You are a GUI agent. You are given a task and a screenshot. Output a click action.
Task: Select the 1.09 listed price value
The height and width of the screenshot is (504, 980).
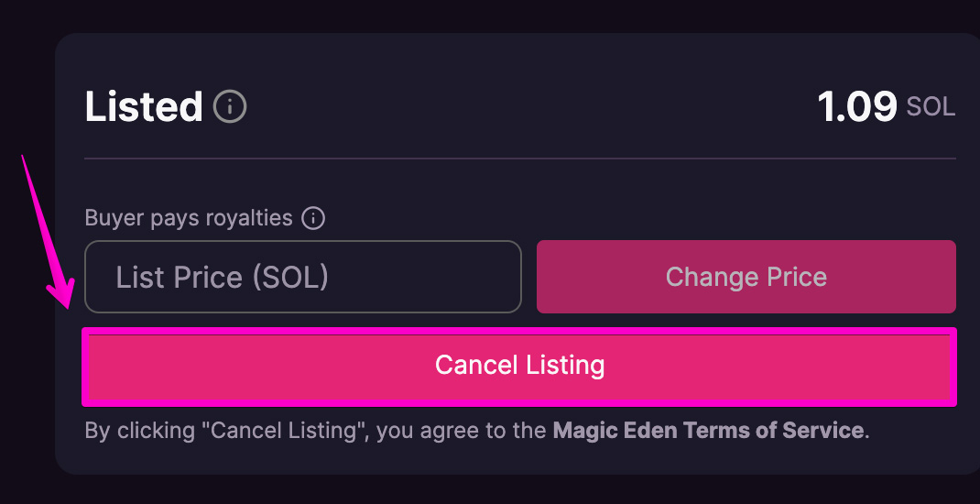(x=857, y=106)
